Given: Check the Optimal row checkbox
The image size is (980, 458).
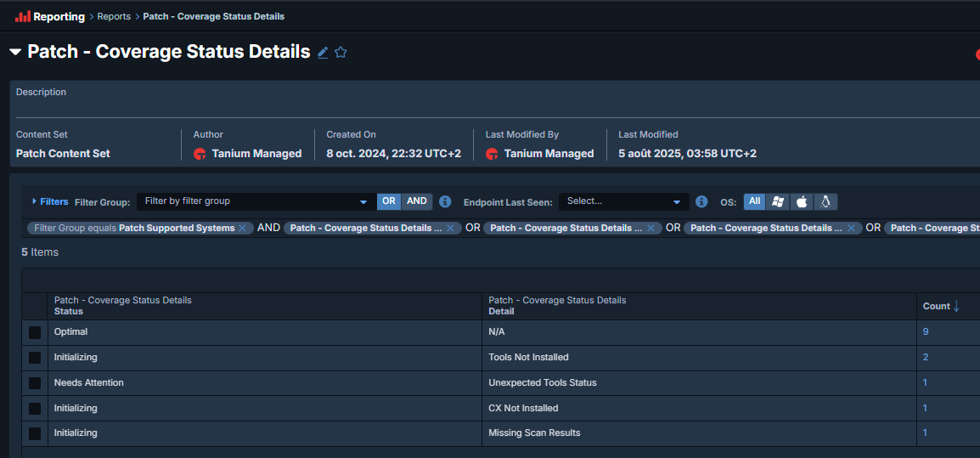Looking at the screenshot, I should pos(35,333).
